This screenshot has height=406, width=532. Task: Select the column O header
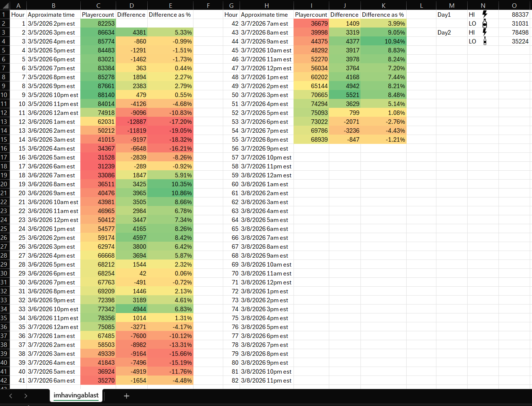click(514, 5)
